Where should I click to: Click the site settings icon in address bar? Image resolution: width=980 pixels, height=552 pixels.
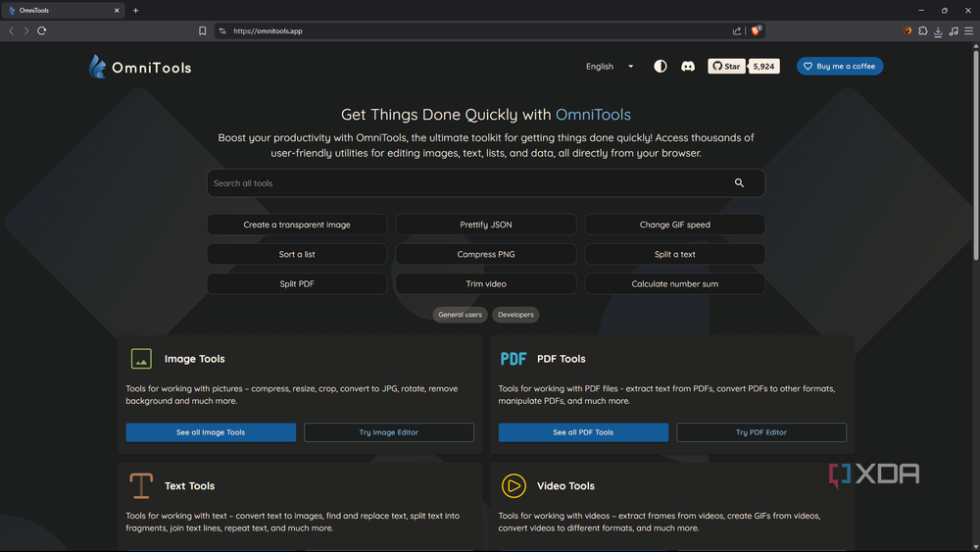pyautogui.click(x=222, y=30)
